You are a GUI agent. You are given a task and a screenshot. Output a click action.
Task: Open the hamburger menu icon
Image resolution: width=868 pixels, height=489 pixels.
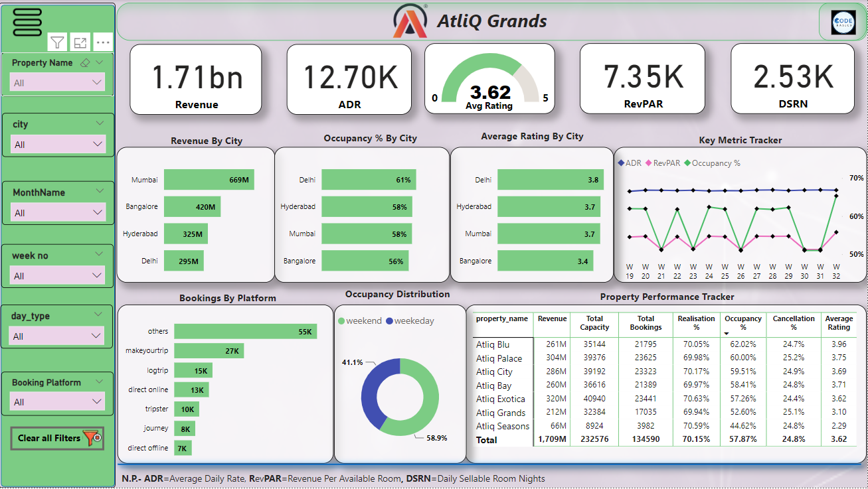click(27, 22)
